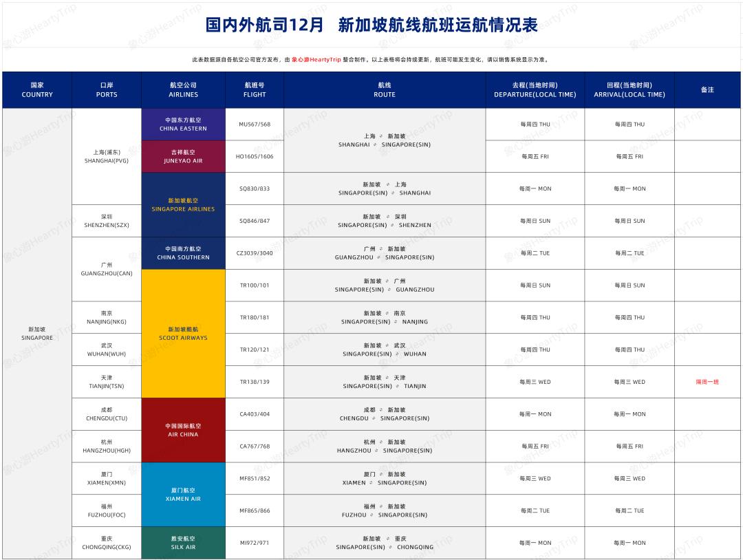Click the CHINA SOUTHERN airline cell
This screenshot has width=743, height=560.
pos(182,252)
